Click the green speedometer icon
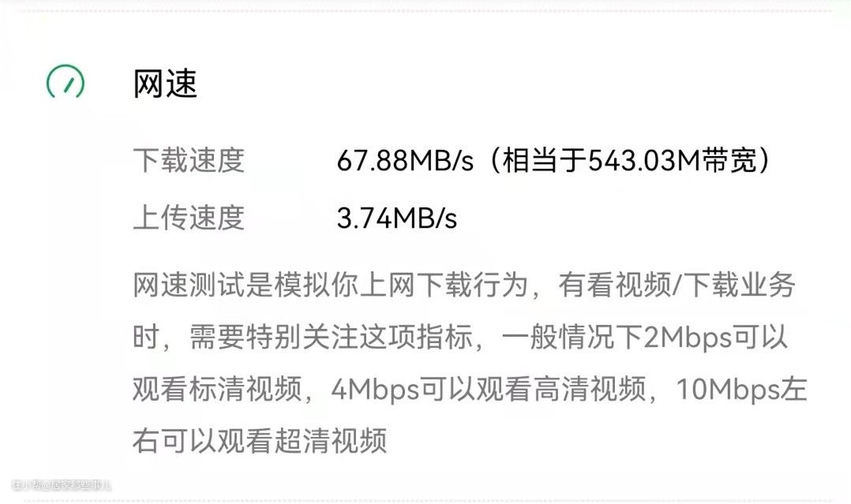The width and height of the screenshot is (851, 504). click(x=66, y=83)
